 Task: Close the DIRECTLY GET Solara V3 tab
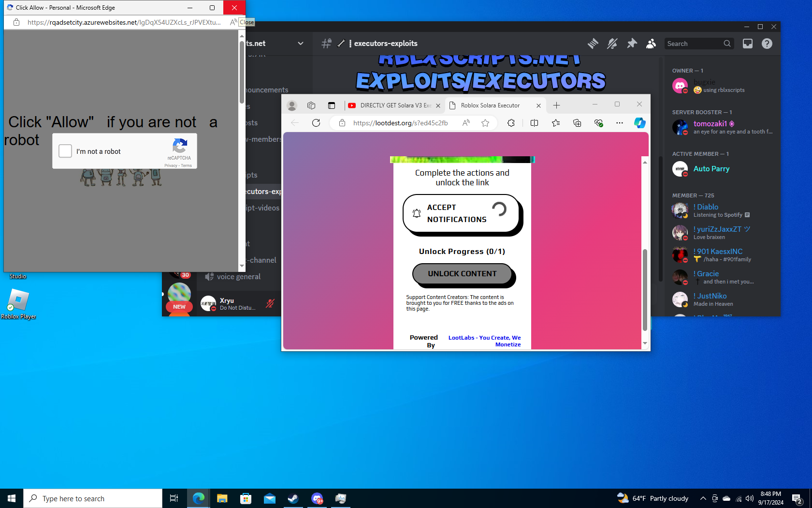click(x=438, y=105)
